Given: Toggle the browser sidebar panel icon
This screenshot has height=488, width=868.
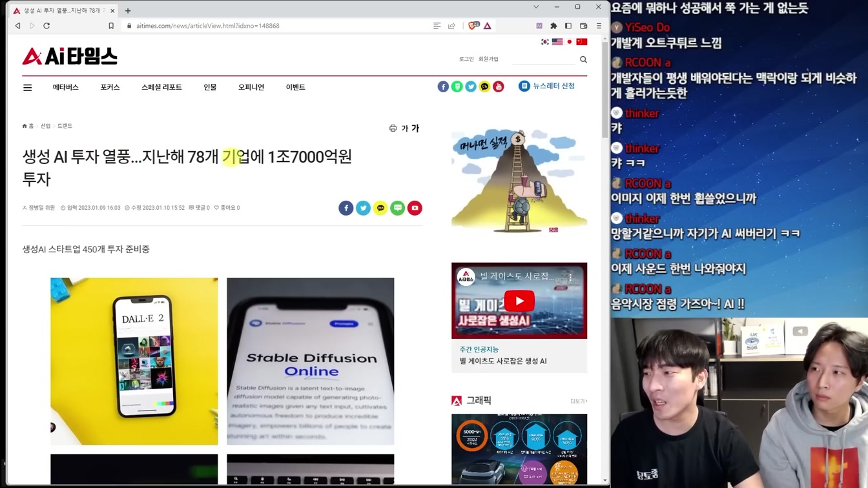Looking at the screenshot, I should 568,26.
